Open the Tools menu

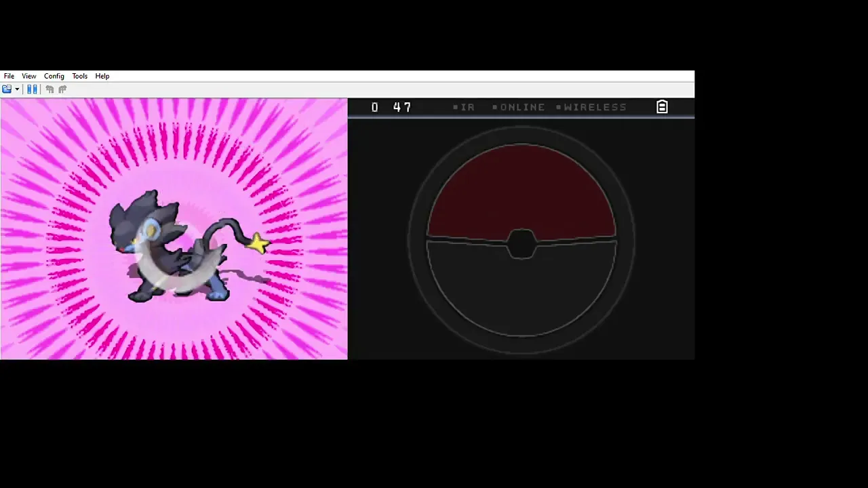pos(80,76)
